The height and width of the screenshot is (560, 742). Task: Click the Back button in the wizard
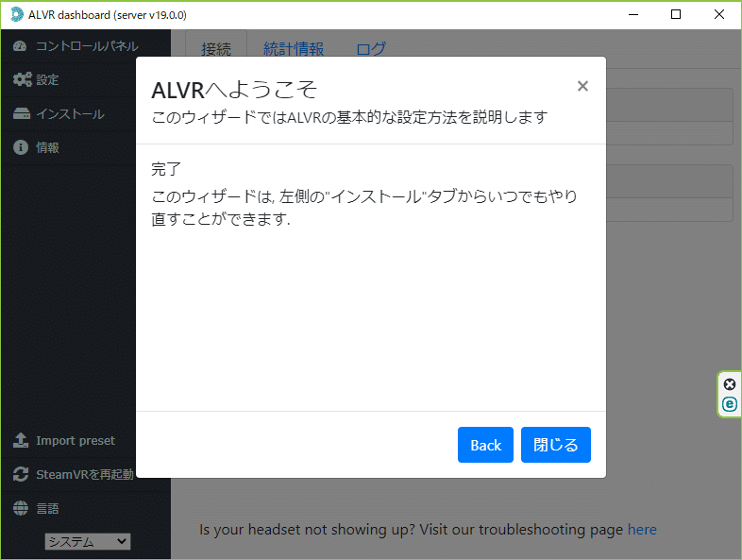coord(485,445)
